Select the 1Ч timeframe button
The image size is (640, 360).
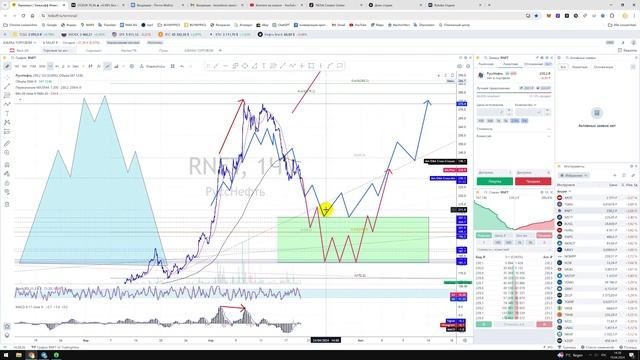tap(50, 66)
